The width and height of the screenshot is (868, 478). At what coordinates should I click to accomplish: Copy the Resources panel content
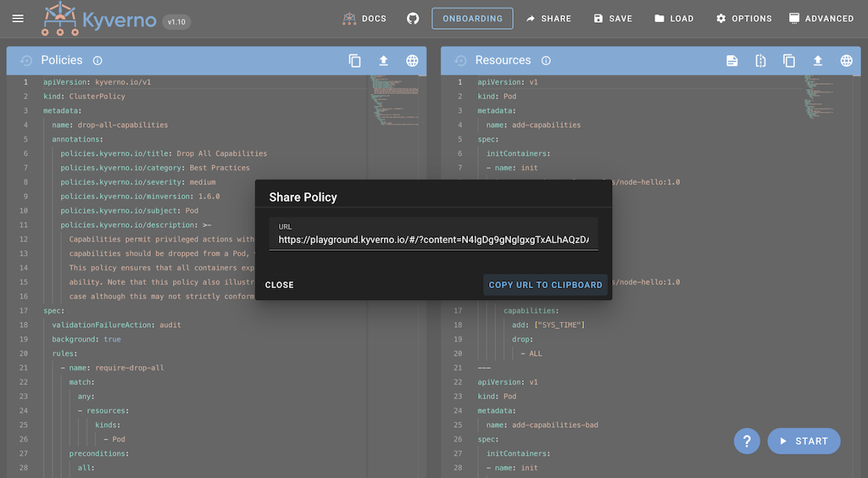click(x=789, y=60)
